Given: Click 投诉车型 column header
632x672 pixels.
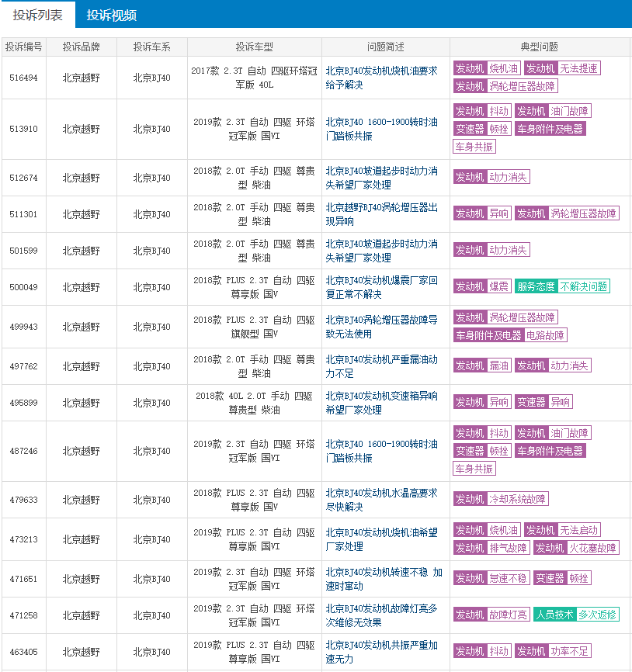Looking at the screenshot, I should [254, 47].
